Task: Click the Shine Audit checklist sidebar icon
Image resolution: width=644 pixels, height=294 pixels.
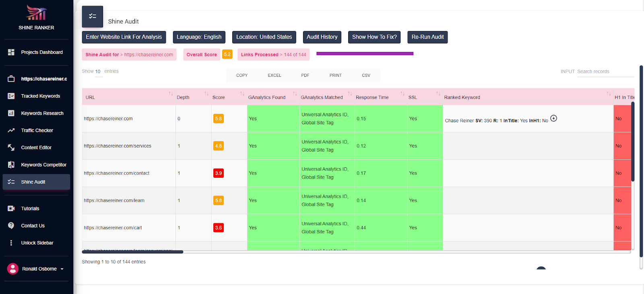Action: [11, 182]
